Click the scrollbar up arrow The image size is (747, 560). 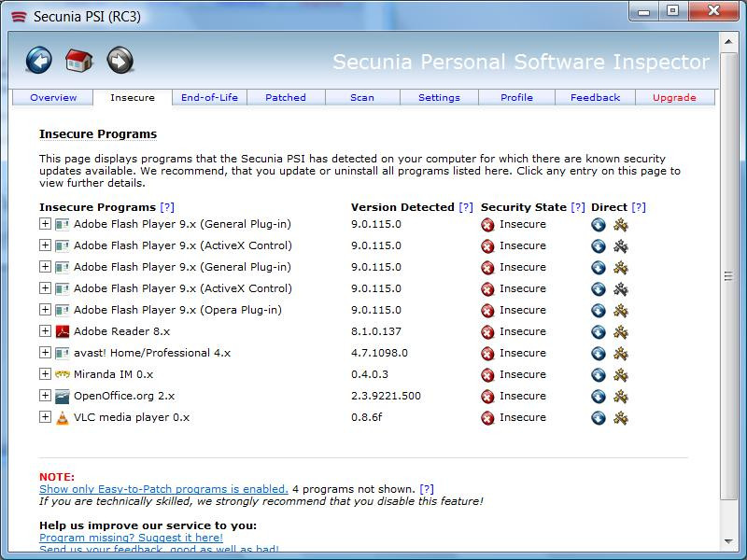click(x=728, y=42)
